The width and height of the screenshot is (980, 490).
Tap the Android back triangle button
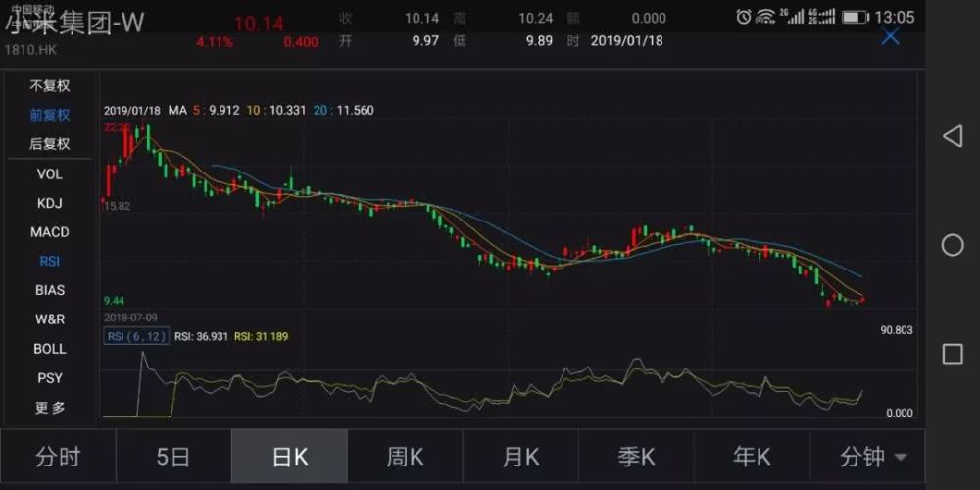click(x=952, y=136)
